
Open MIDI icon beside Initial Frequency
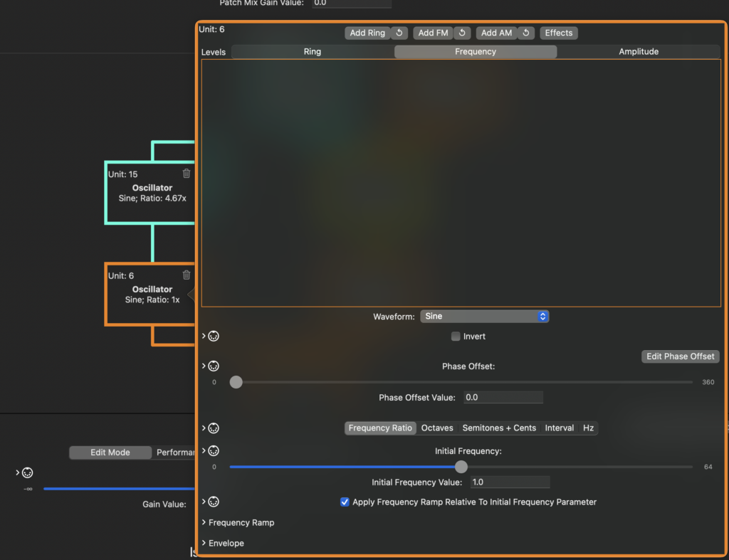(213, 450)
